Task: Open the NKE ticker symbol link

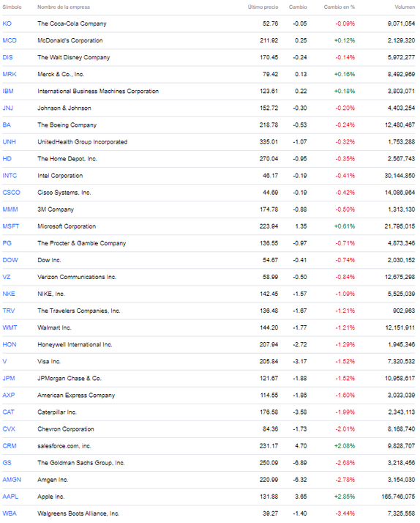Action: (x=9, y=294)
